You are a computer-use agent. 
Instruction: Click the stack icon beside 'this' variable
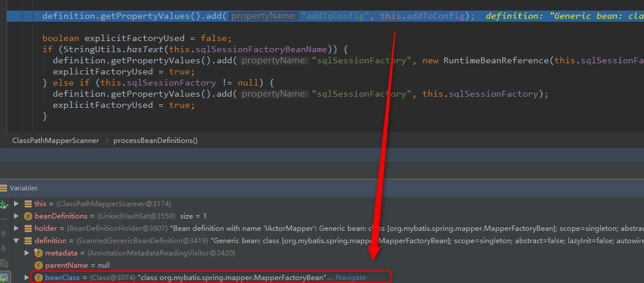coord(28,203)
